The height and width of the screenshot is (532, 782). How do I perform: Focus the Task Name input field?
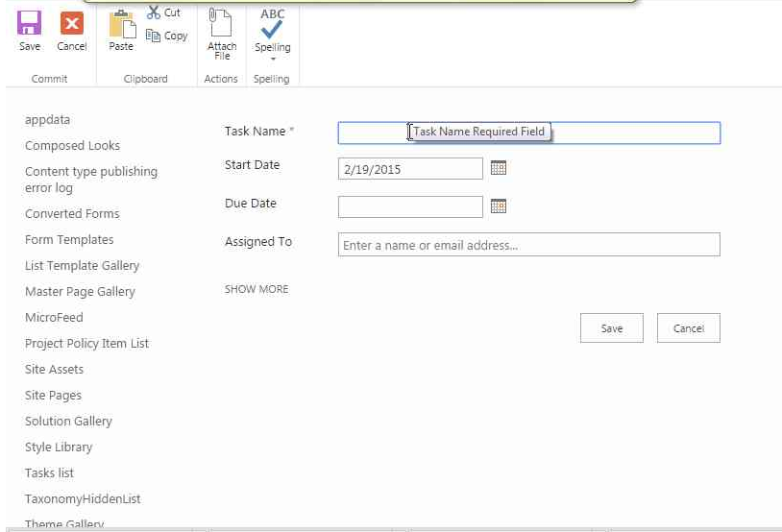tap(529, 133)
